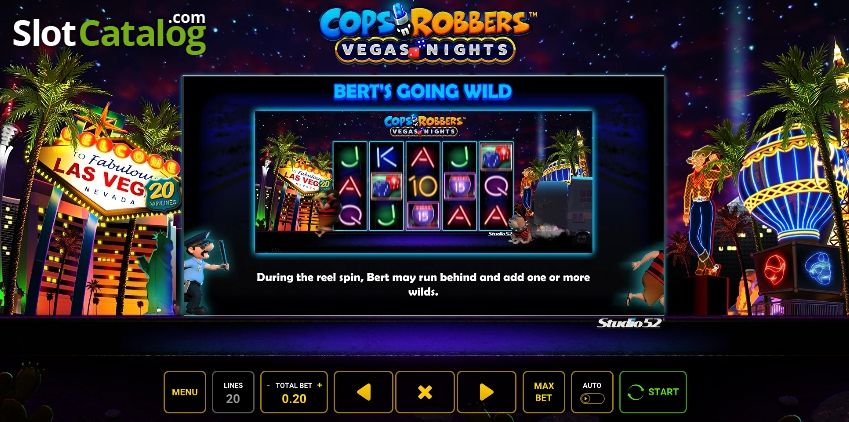Image resolution: width=849 pixels, height=422 pixels.
Task: Click the Bert's Going Wild heading
Action: 422,92
